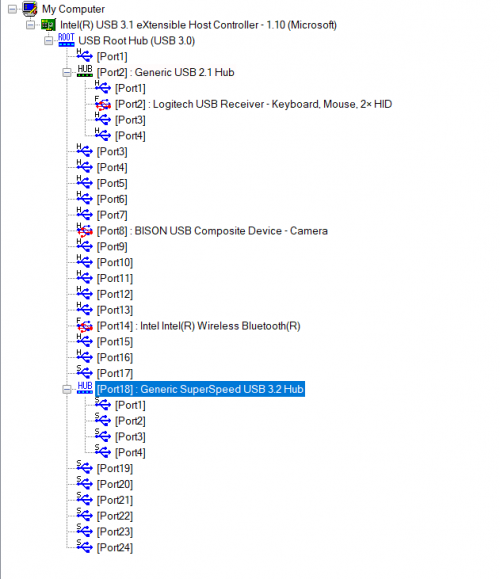Image resolution: width=500 pixels, height=579 pixels.
Task: Click the blue HUB icon of SuperSpeed USB 3.2 Hub
Action: (85, 388)
